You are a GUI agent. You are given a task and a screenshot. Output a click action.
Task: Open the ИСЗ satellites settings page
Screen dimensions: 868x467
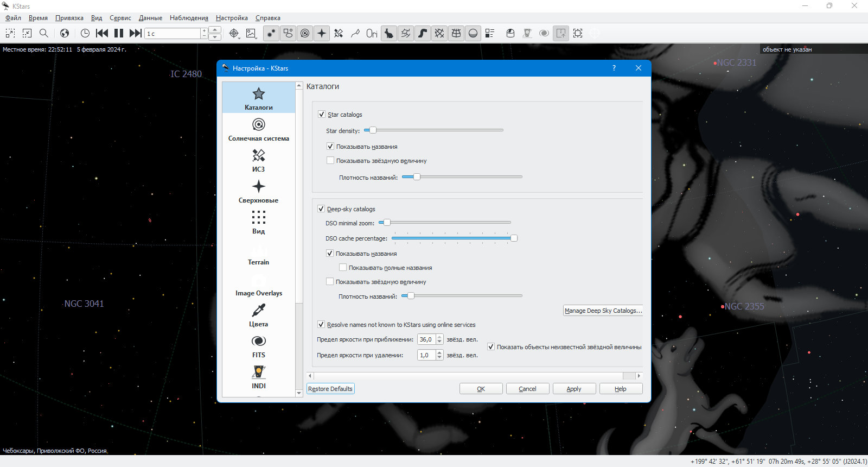(259, 160)
